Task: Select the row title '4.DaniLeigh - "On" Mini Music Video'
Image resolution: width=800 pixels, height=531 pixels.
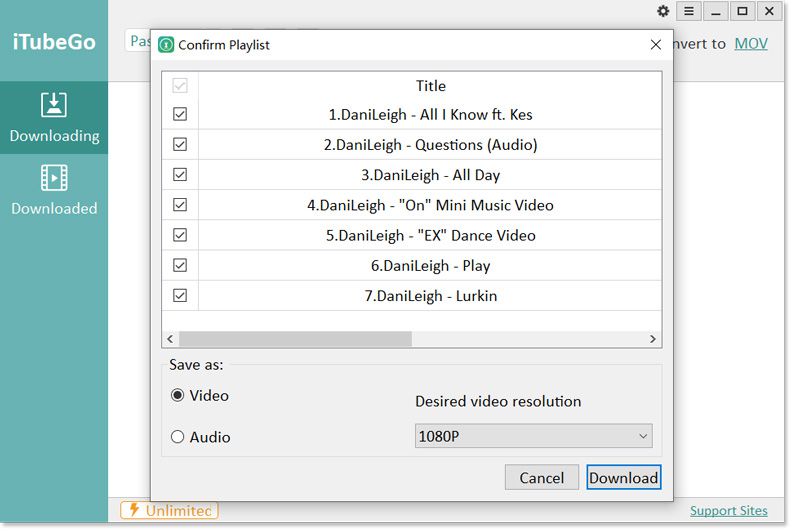Action: (x=430, y=205)
